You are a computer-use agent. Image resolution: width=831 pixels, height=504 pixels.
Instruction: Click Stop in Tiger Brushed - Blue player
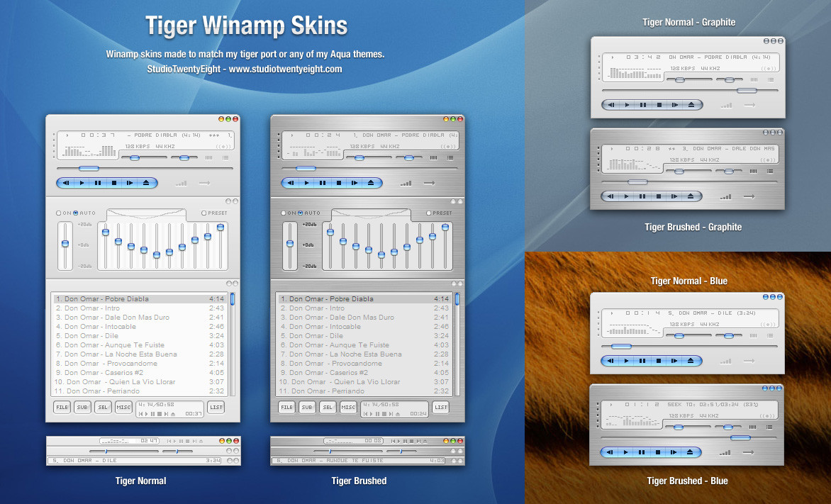tap(658, 452)
